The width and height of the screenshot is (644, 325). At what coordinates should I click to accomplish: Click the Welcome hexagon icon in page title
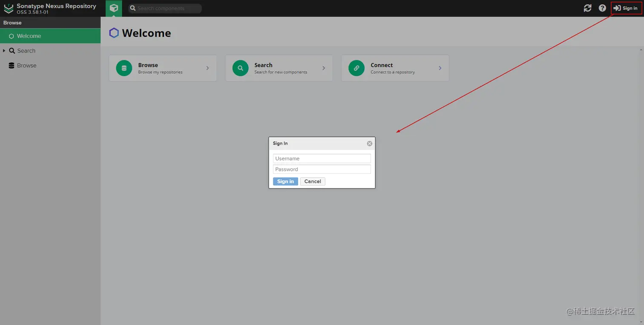114,33
